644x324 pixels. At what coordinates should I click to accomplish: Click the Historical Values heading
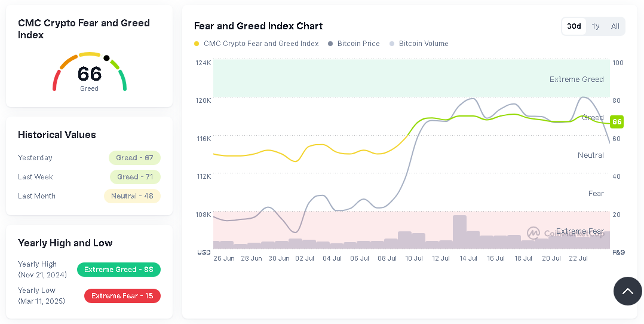click(57, 135)
